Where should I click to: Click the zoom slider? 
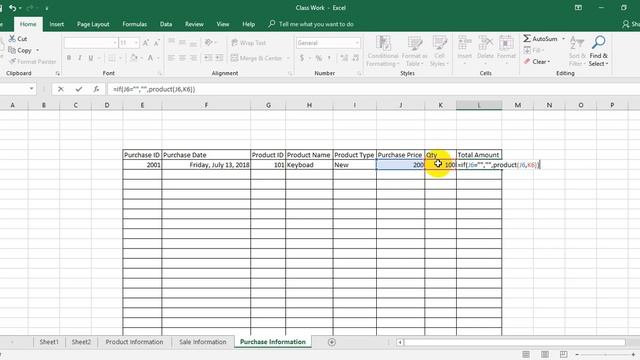606,355
